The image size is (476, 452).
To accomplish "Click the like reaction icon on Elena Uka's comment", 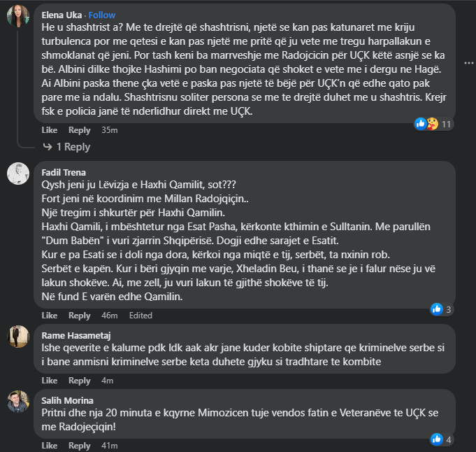I will point(421,124).
